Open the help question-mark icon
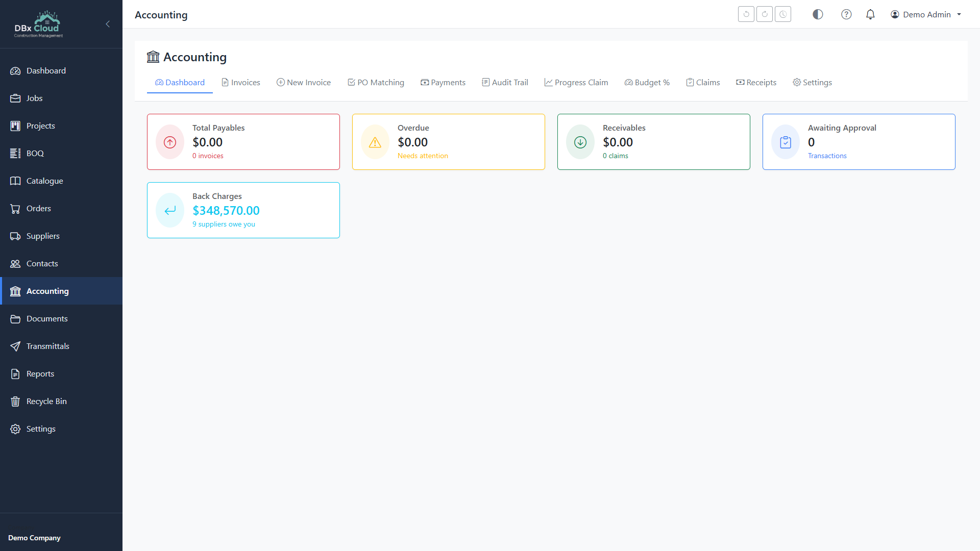 [846, 14]
